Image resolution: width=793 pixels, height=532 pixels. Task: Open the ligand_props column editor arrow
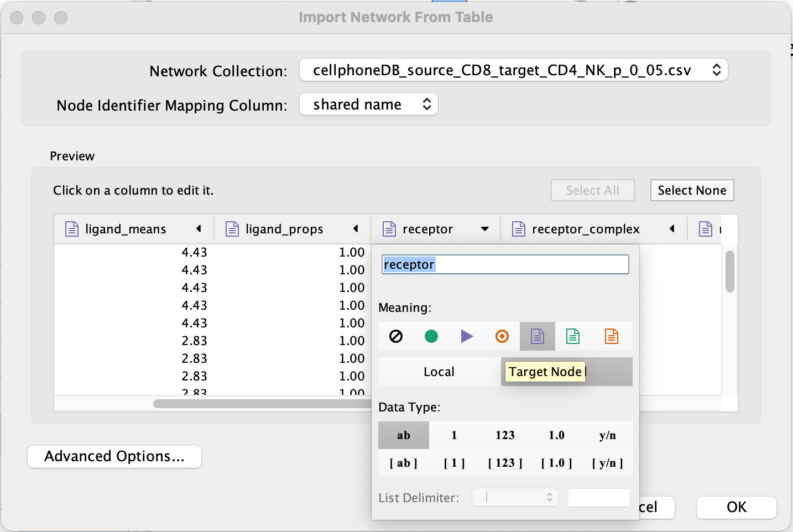356,229
